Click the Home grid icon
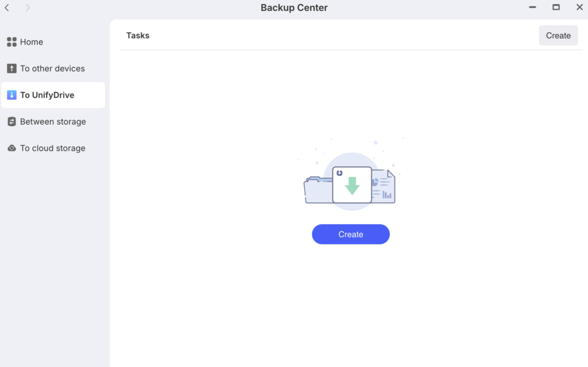Image resolution: width=588 pixels, height=367 pixels. click(x=11, y=42)
